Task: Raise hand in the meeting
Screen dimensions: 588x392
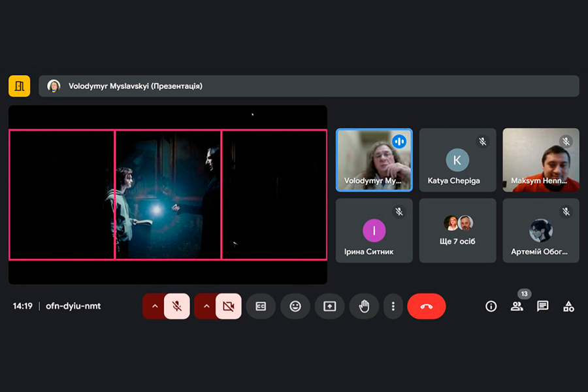Action: [x=364, y=306]
